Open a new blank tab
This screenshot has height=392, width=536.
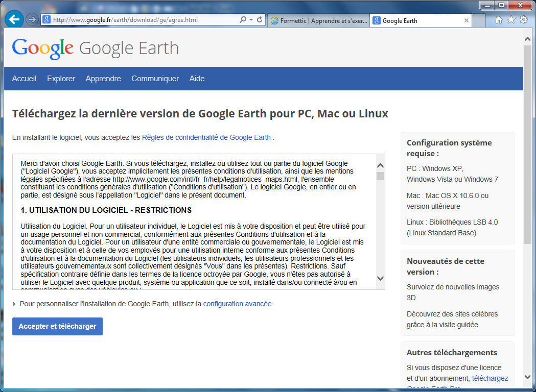[479, 21]
